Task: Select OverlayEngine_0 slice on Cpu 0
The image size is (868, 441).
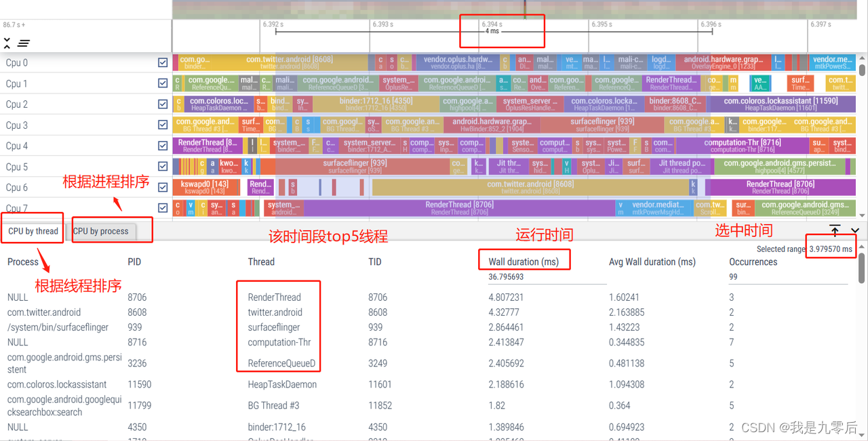Action: [722, 62]
